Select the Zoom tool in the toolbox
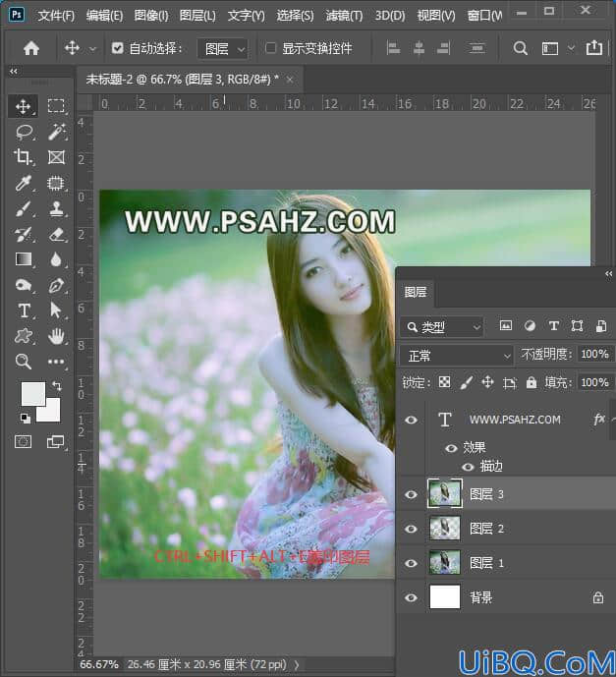The width and height of the screenshot is (616, 677). (x=24, y=362)
